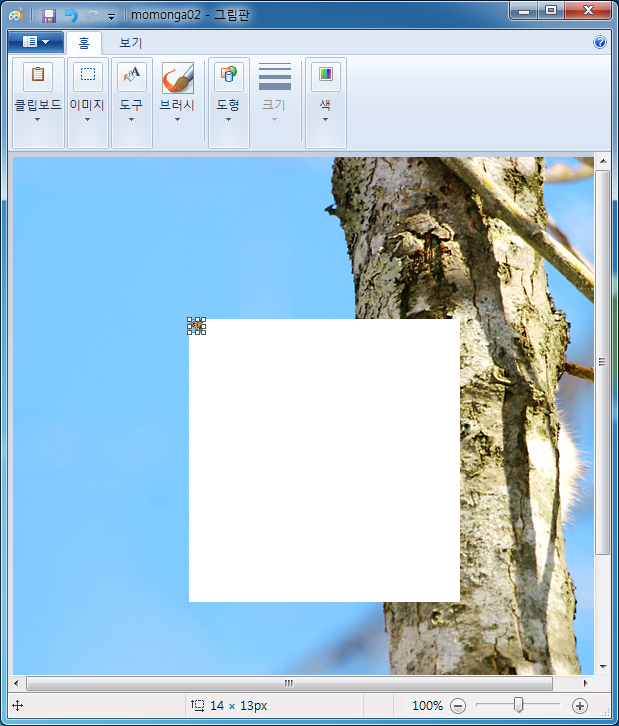Viewport: 619px width, 726px height.
Task: Click the 100% zoom level text
Action: (427, 706)
